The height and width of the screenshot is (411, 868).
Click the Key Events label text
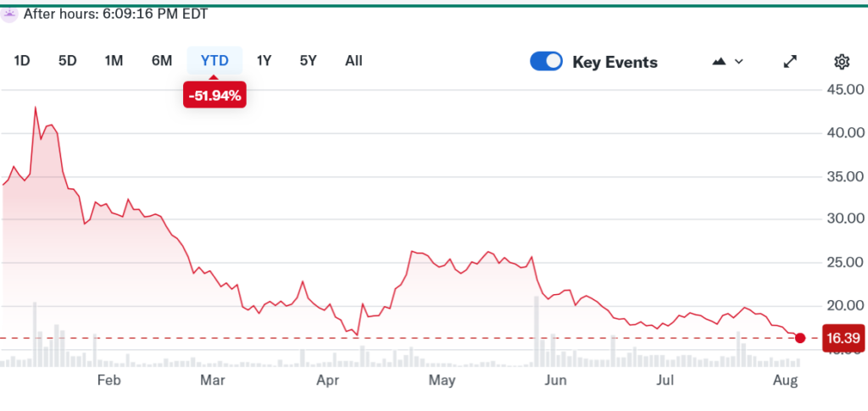pyautogui.click(x=615, y=62)
